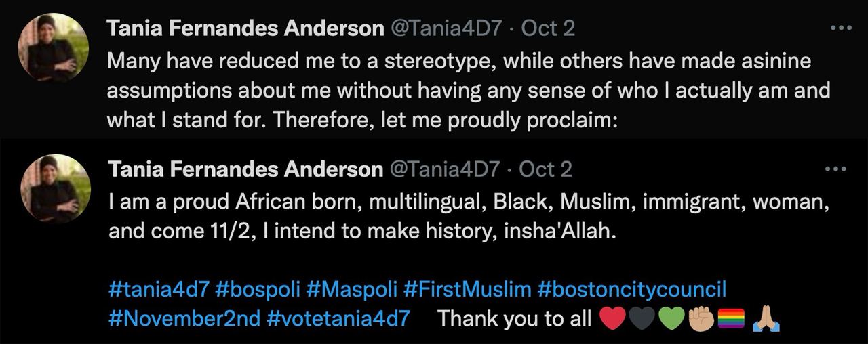Open the #November2nd hashtag
The image size is (868, 344).
184,318
